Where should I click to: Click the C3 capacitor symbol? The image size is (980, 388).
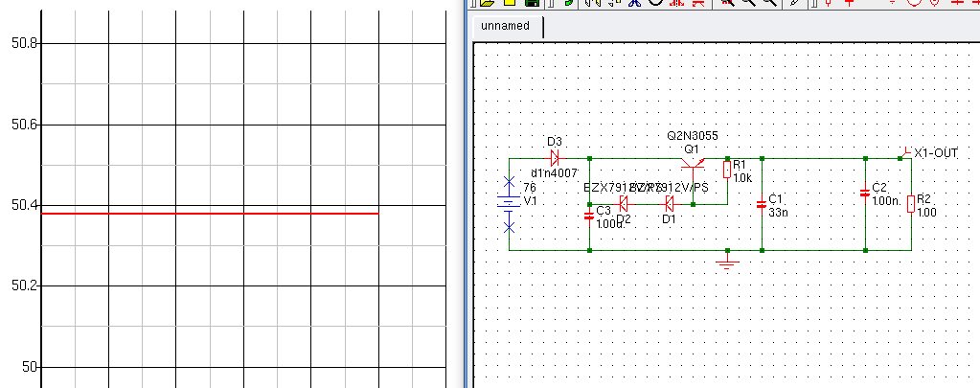[589, 216]
